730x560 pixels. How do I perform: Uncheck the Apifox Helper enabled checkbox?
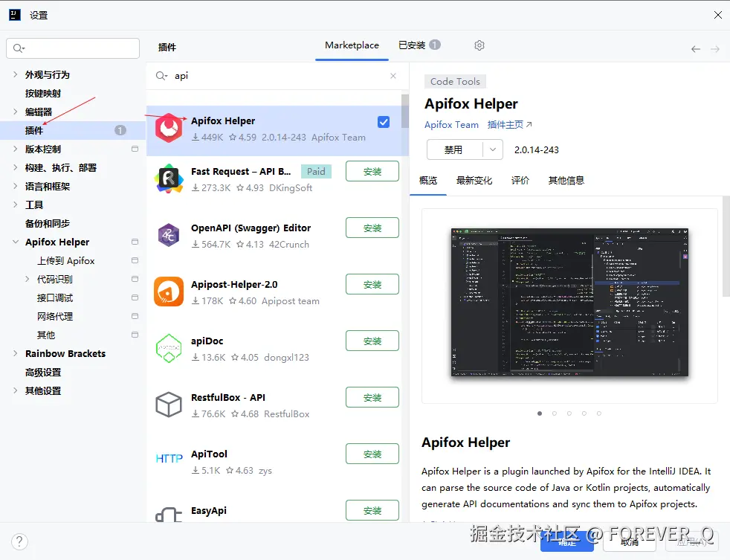tap(384, 122)
